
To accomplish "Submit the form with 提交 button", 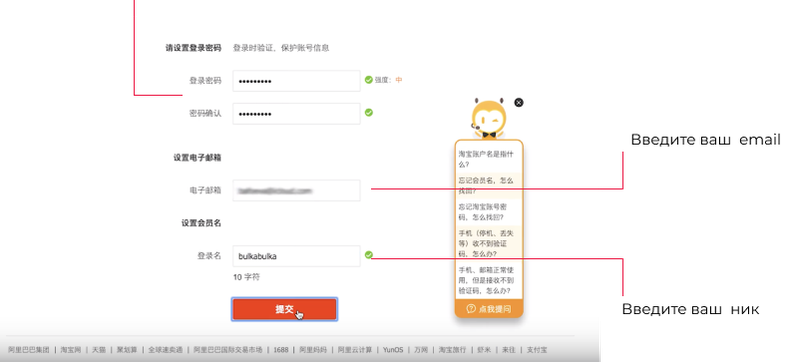I will [284, 309].
